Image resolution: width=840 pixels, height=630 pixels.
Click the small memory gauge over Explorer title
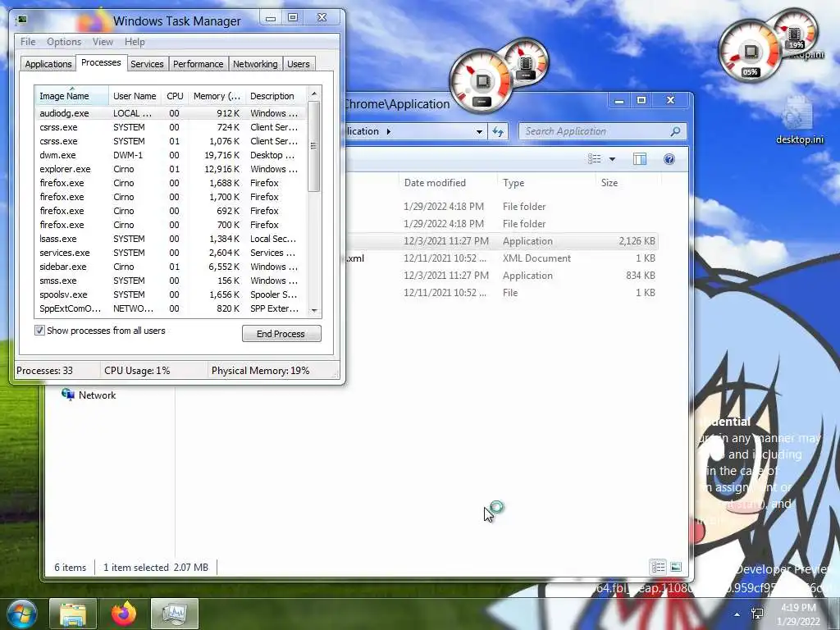coord(527,62)
